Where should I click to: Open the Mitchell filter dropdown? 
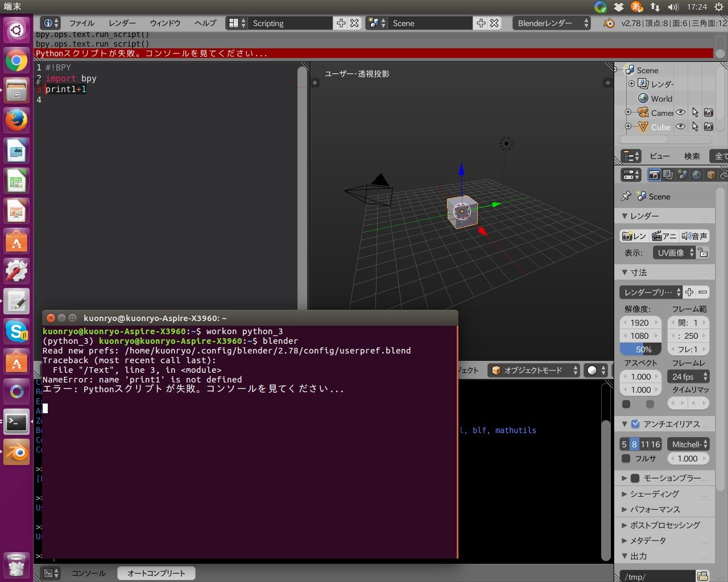(688, 444)
